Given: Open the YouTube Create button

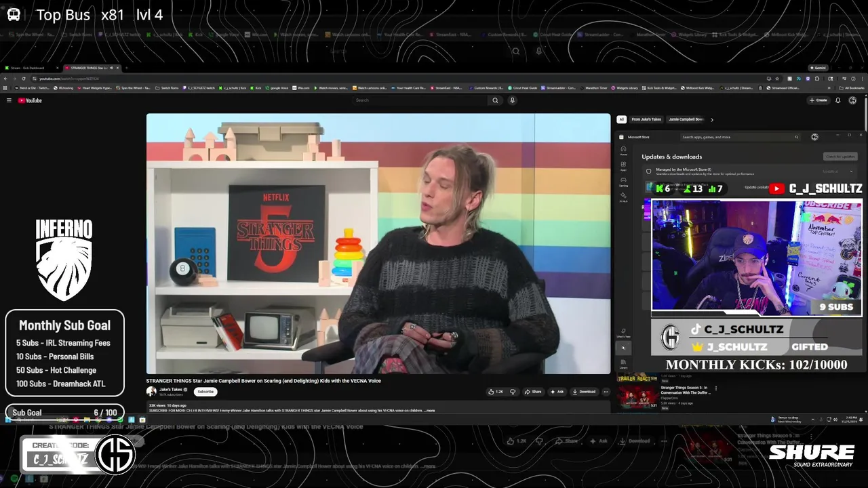Looking at the screenshot, I should pyautogui.click(x=818, y=100).
